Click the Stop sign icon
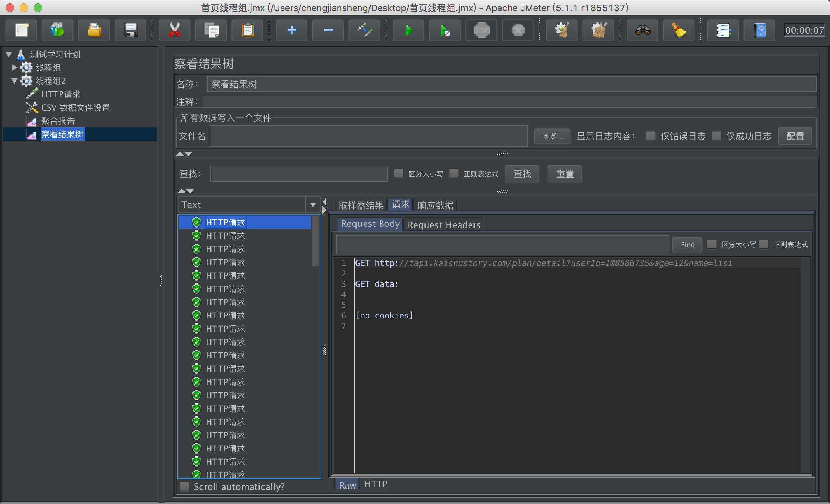830x504 pixels. point(482,30)
